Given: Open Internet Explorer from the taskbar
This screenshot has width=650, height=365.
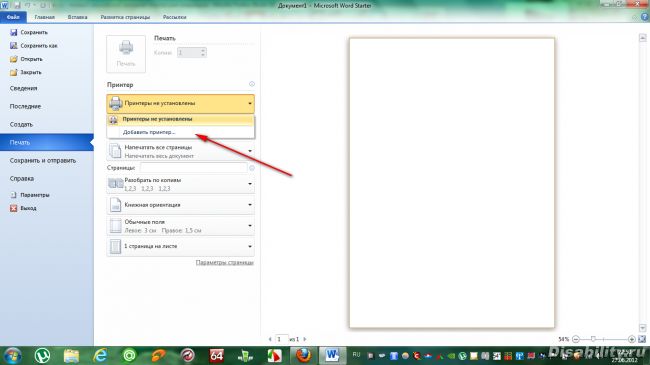Looking at the screenshot, I should pos(100,355).
